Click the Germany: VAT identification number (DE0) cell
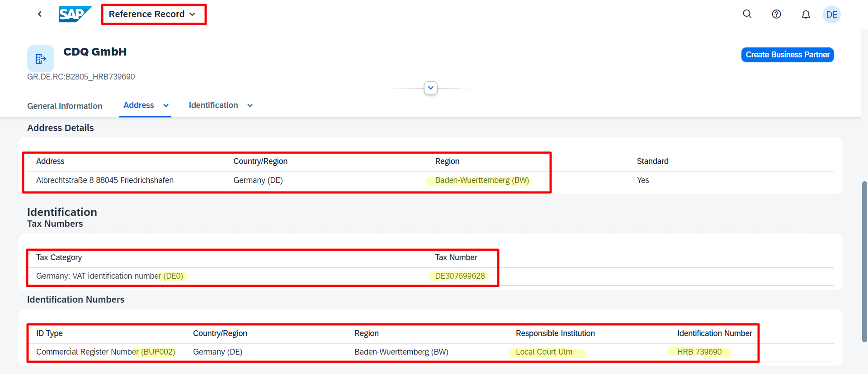Viewport: 868px width, 374px height. tap(109, 276)
